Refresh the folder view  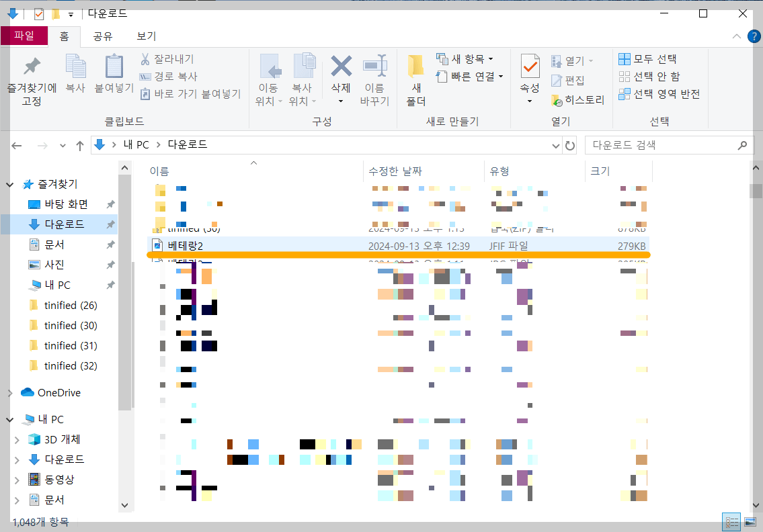570,145
